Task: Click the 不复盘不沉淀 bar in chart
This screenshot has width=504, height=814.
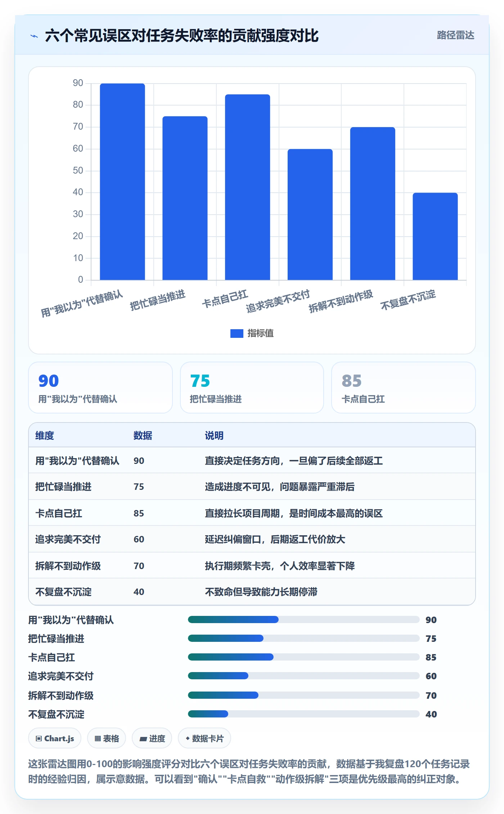Action: pyautogui.click(x=435, y=236)
